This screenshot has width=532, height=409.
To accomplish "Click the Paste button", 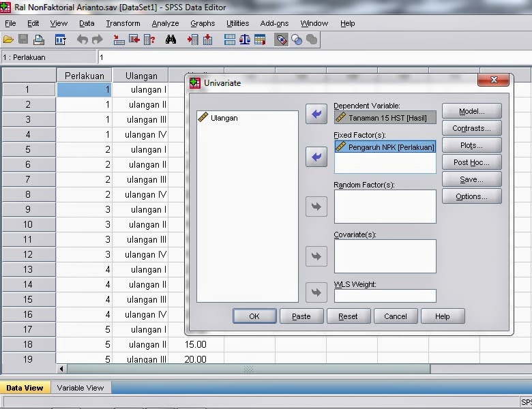I will [x=301, y=316].
